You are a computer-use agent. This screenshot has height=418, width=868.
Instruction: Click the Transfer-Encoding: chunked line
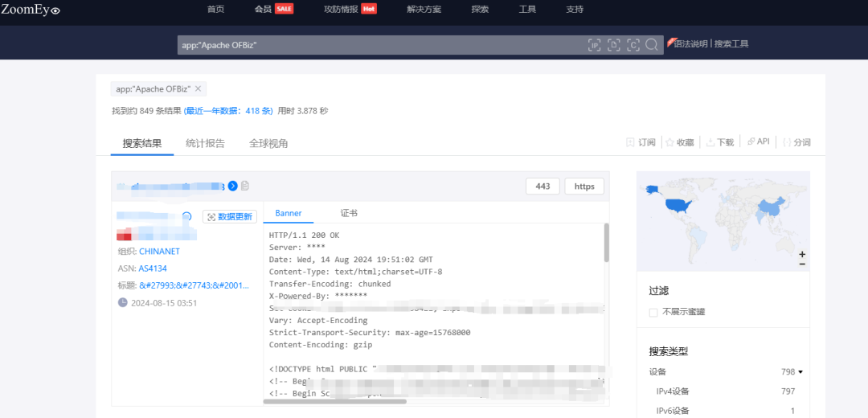click(330, 284)
